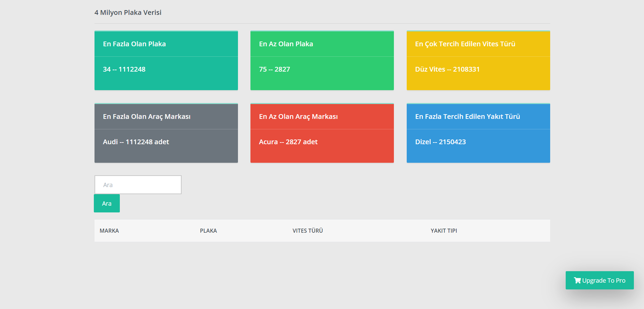Viewport: 644px width, 309px height.
Task: Open the En Fazla Olan Plaka card title
Action: point(134,44)
